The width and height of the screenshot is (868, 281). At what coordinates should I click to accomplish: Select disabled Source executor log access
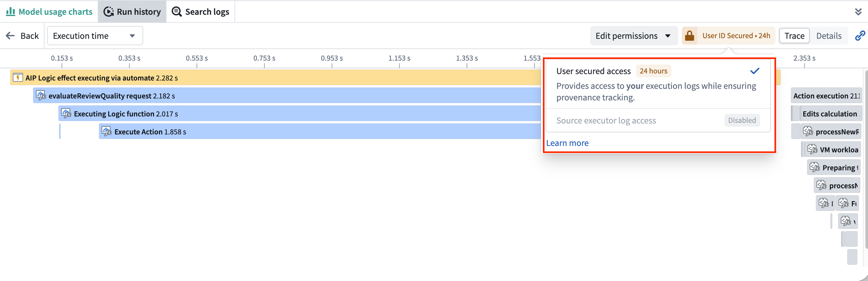click(658, 120)
